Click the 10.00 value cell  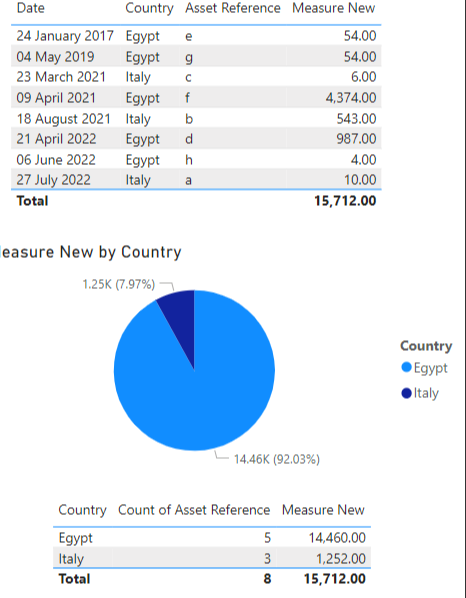[x=360, y=180]
